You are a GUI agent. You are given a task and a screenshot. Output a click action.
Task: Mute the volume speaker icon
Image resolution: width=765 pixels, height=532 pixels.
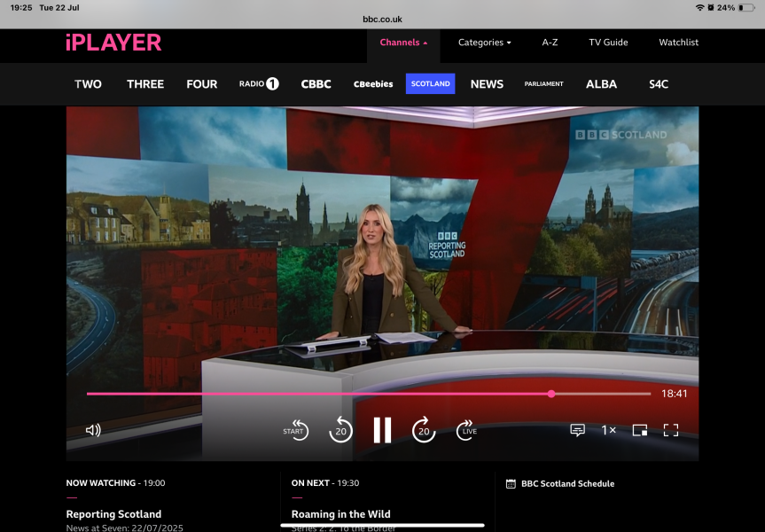tap(93, 430)
